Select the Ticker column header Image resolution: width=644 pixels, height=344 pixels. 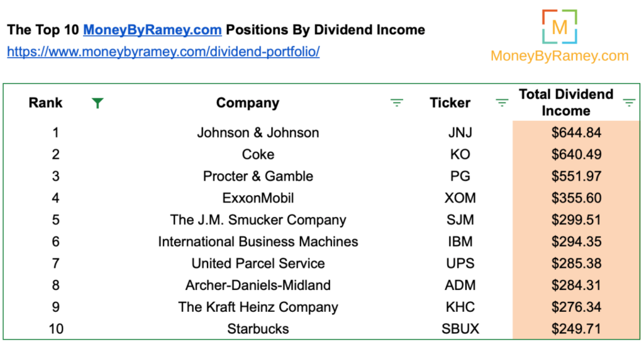[x=450, y=103]
